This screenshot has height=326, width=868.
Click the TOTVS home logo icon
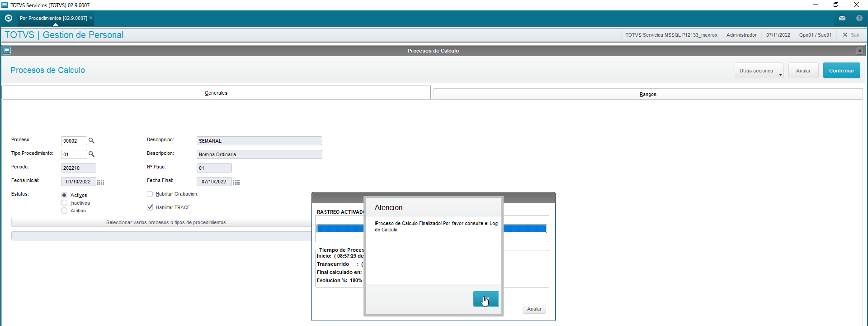click(x=8, y=18)
